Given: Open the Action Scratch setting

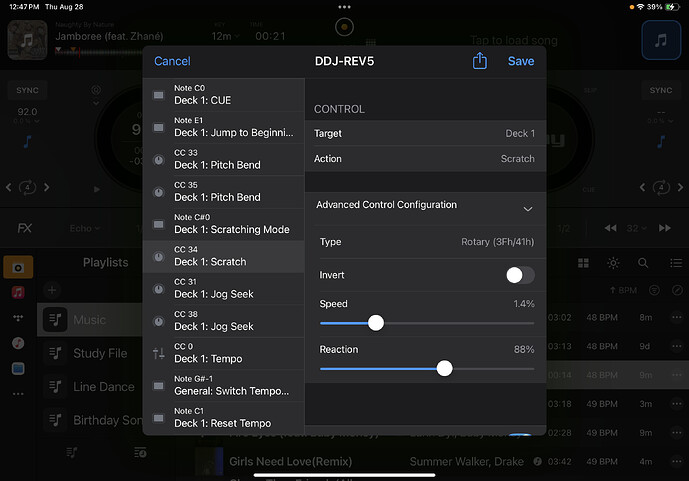Looking at the screenshot, I should pyautogui.click(x=425, y=159).
